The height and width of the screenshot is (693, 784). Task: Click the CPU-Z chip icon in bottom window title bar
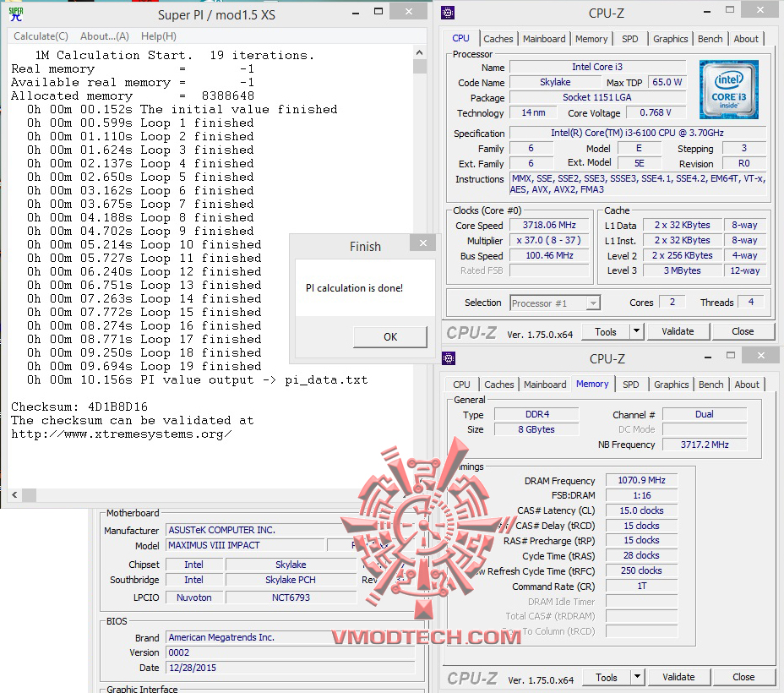[x=449, y=358]
